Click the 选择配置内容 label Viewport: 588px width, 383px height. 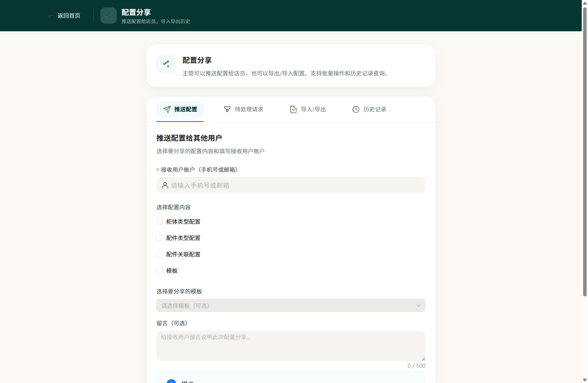(x=174, y=207)
